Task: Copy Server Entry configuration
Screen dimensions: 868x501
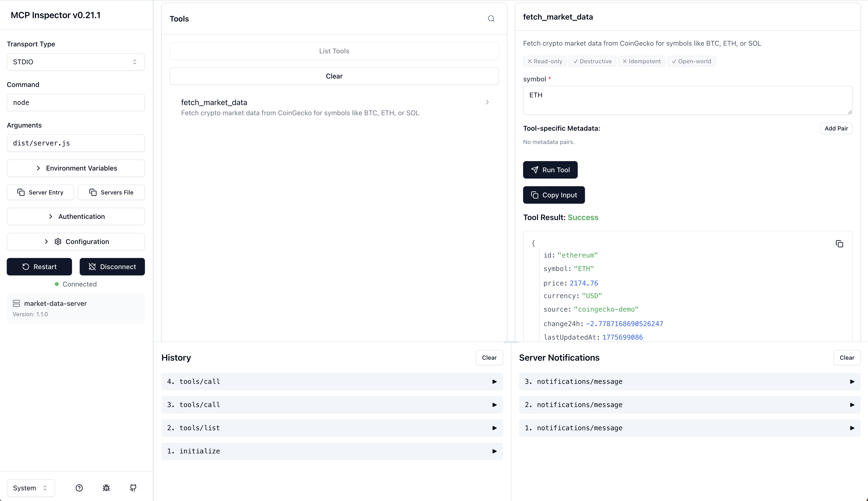Action: [x=40, y=192]
